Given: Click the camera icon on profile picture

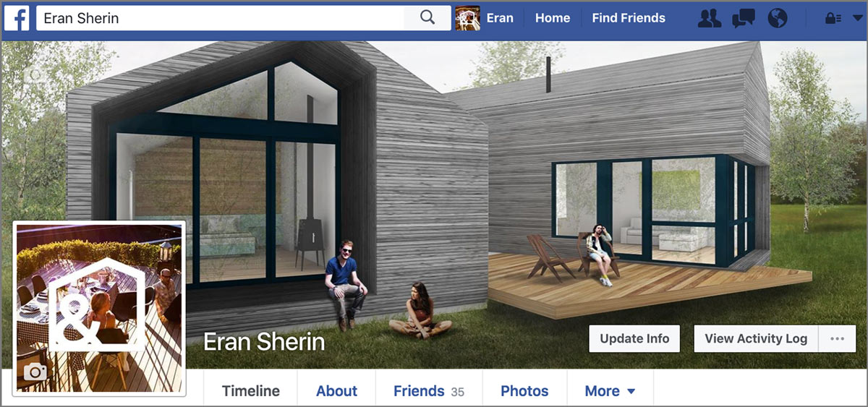Looking at the screenshot, I should pos(36,372).
